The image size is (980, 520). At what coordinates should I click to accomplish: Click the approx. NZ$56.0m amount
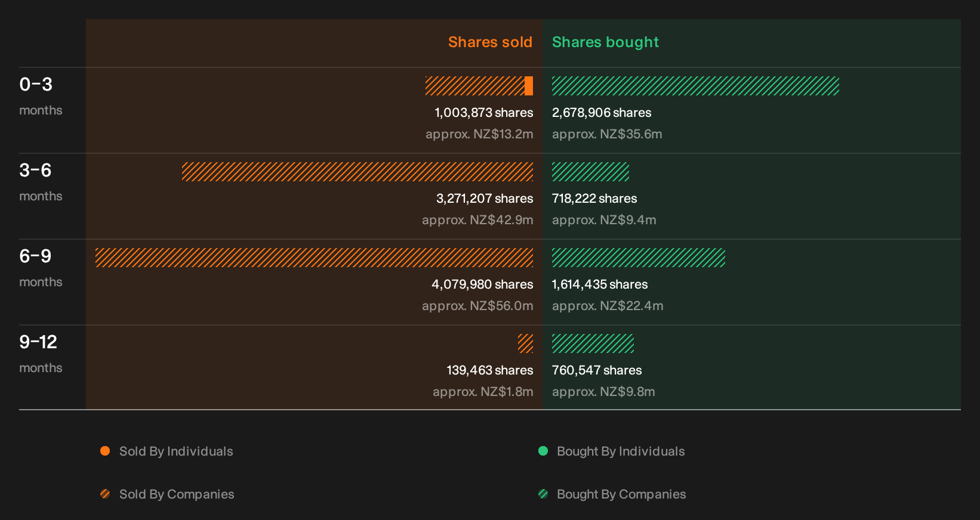click(477, 306)
